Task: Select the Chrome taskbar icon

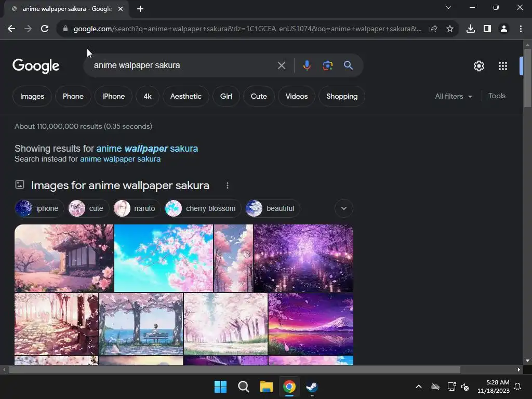Action: (289, 387)
